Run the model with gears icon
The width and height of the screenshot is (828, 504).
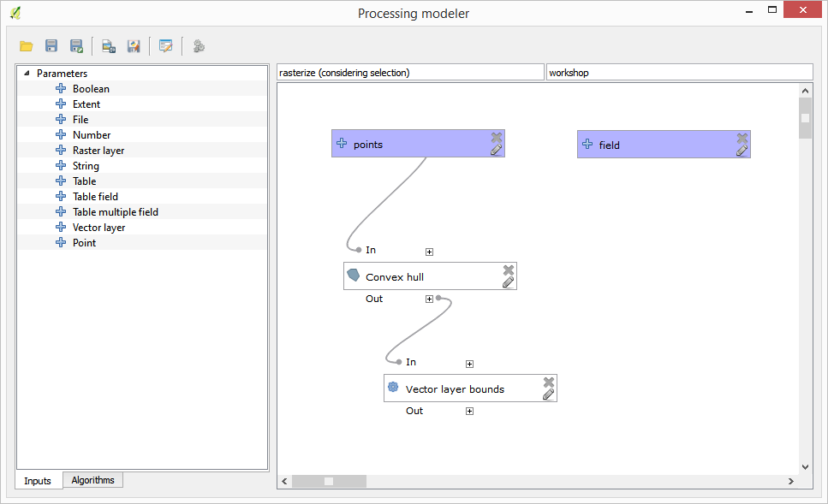[x=199, y=46]
